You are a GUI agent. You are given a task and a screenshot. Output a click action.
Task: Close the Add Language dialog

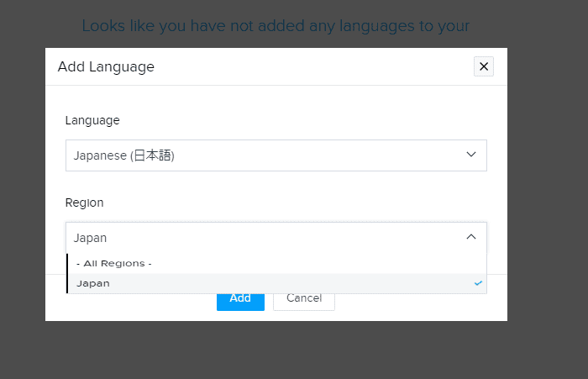[x=483, y=66]
